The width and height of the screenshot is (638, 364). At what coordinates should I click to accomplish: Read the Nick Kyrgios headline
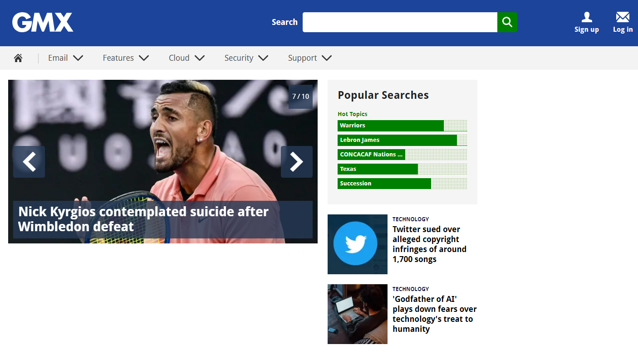(x=143, y=219)
